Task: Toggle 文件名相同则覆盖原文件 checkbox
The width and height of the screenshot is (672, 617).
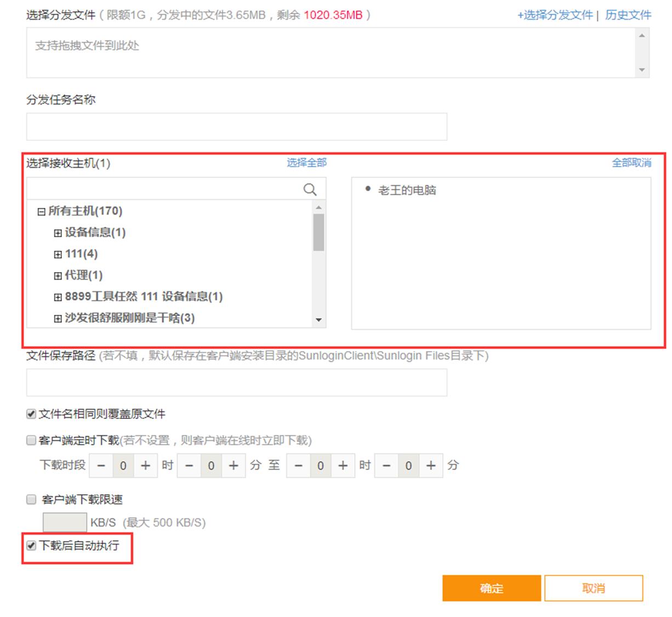Action: point(31,414)
